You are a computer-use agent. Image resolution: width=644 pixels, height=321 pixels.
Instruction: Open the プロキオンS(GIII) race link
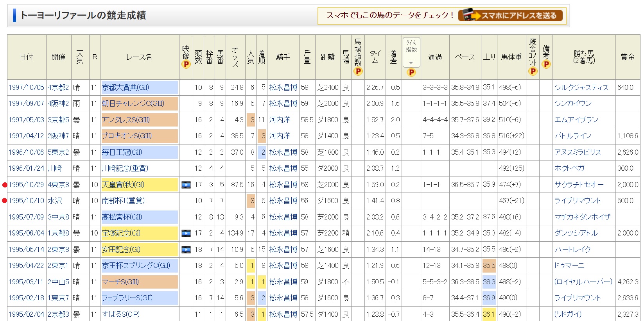[x=127, y=136]
